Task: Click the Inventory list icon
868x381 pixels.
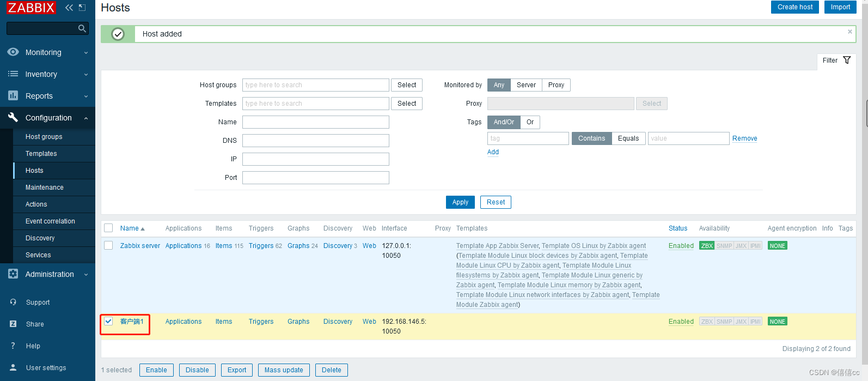Action: click(13, 74)
